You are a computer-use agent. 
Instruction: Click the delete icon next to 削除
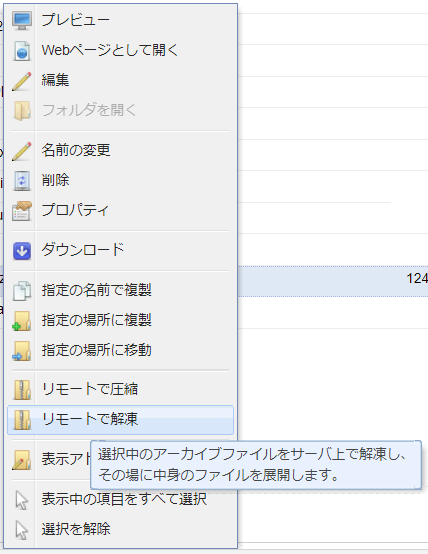coord(22,181)
